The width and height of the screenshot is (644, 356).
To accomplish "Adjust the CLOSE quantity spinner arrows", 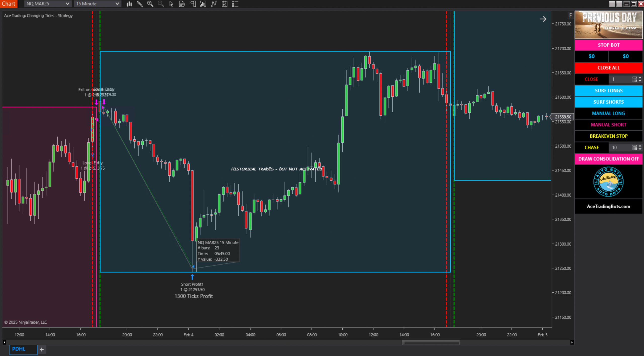I will coord(640,79).
